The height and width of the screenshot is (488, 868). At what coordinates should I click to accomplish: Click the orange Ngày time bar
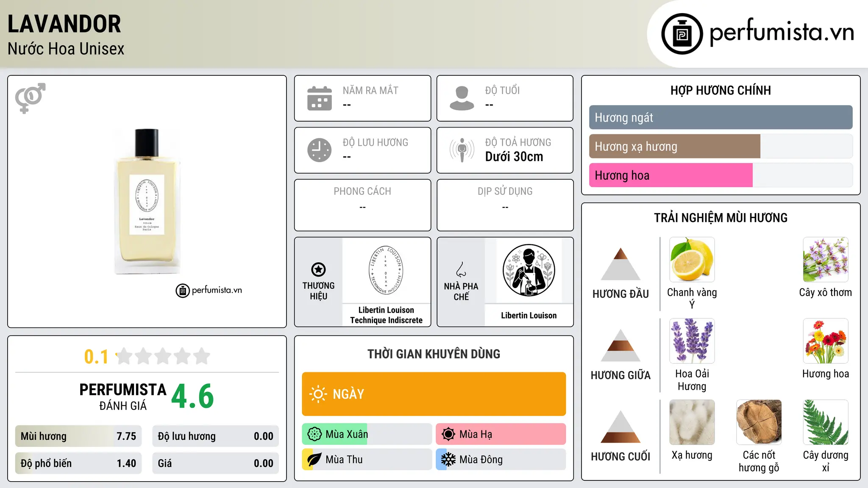[434, 394]
